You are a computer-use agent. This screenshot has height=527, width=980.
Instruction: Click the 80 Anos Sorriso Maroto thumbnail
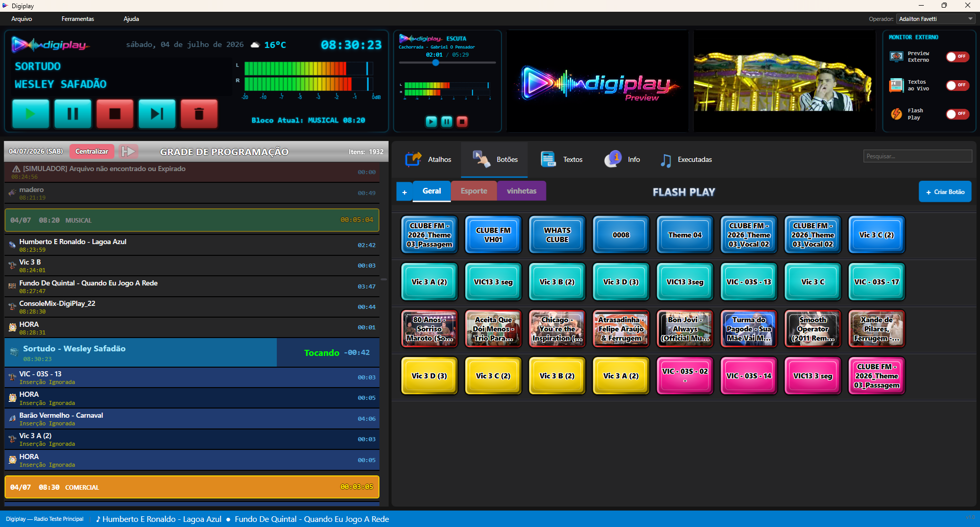429,329
